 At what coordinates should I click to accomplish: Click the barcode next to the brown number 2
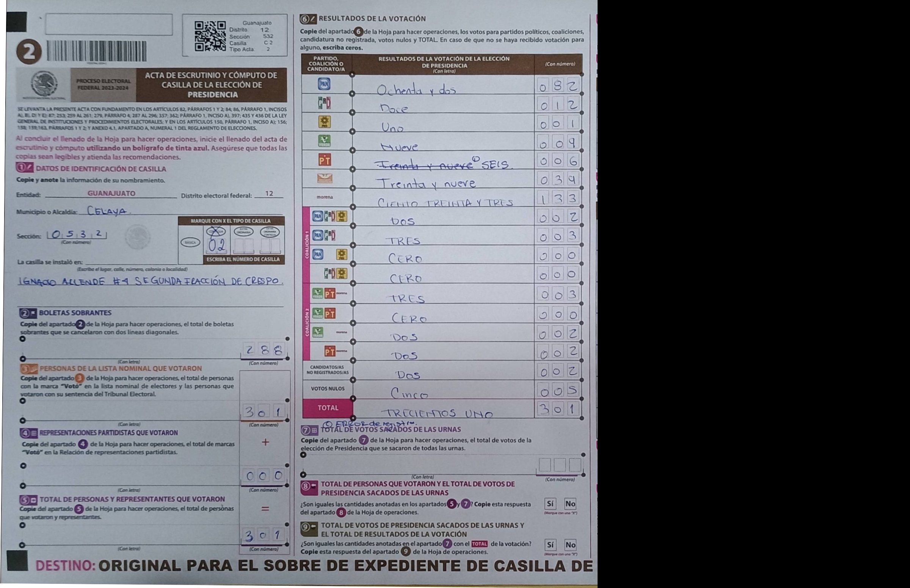point(97,52)
